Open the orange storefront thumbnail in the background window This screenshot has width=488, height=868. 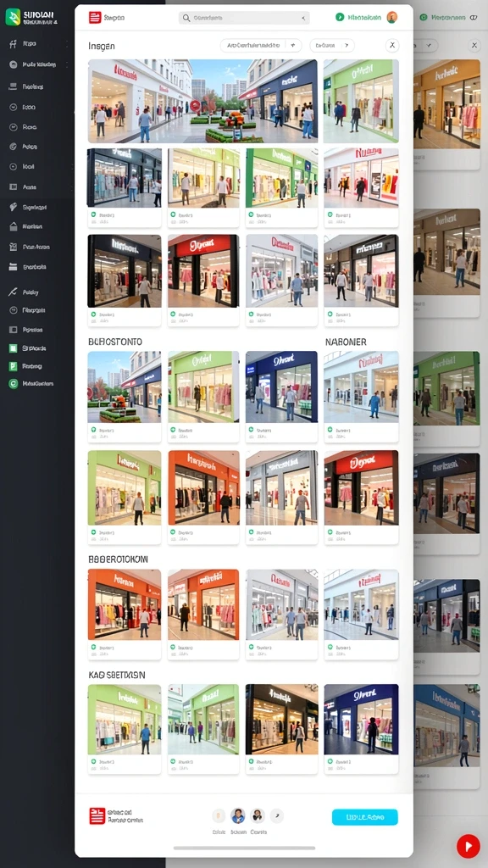click(446, 103)
